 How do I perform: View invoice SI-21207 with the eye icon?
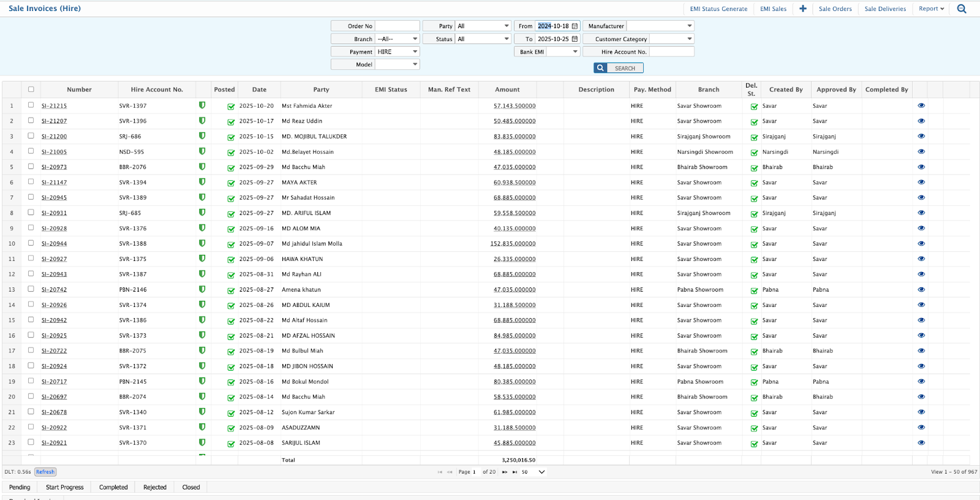click(x=921, y=121)
